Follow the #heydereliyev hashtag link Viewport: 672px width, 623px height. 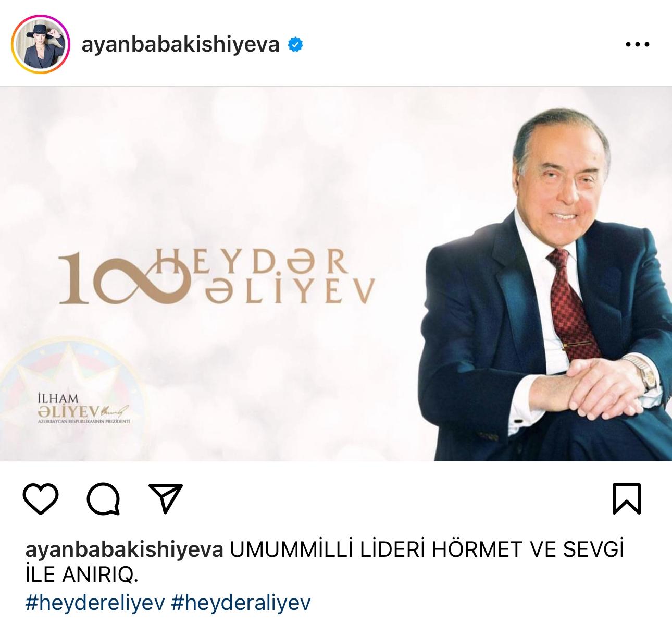[x=95, y=603]
